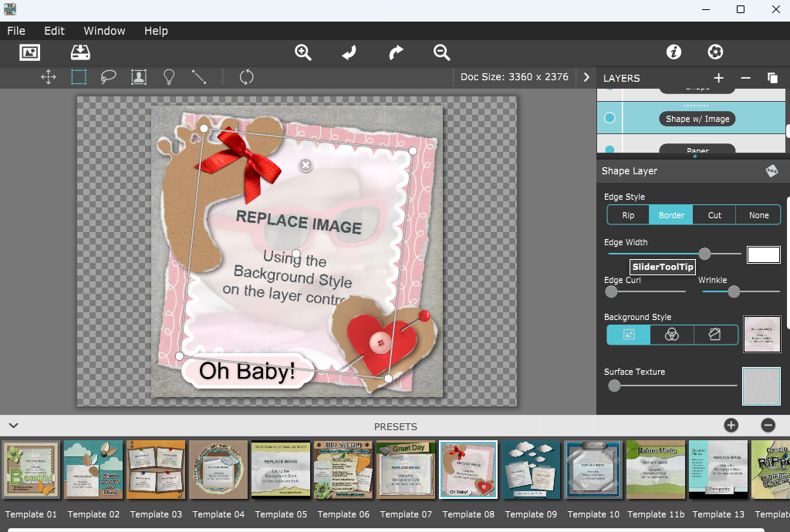Redo with the right curved arrow
This screenshot has width=790, height=532.
coord(396,52)
